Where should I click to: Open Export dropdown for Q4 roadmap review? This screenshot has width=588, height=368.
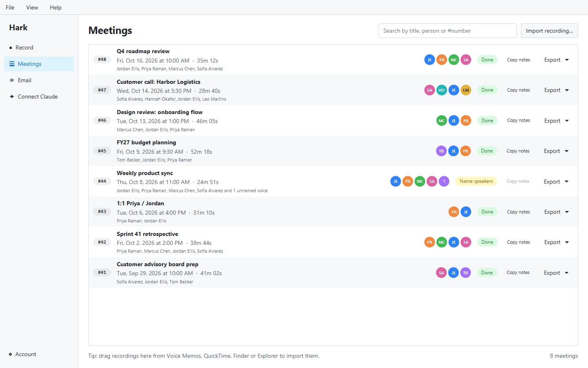(x=557, y=60)
